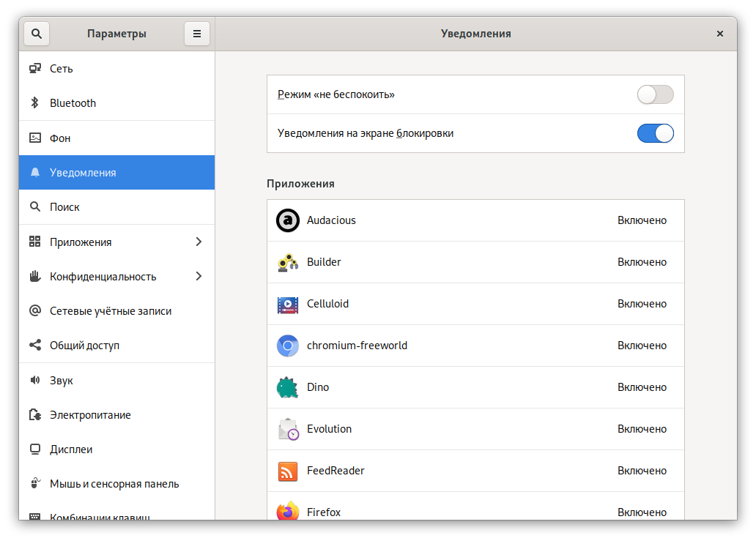Image resolution: width=756 pixels, height=541 pixels.
Task: Click the speaker icon beside Звук
Action: (35, 380)
